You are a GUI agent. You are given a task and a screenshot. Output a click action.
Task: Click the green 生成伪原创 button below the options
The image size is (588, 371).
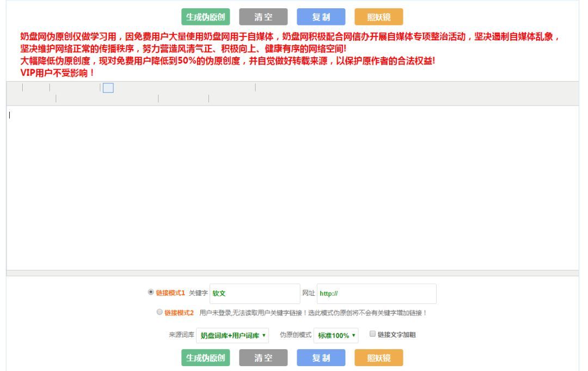pos(205,357)
